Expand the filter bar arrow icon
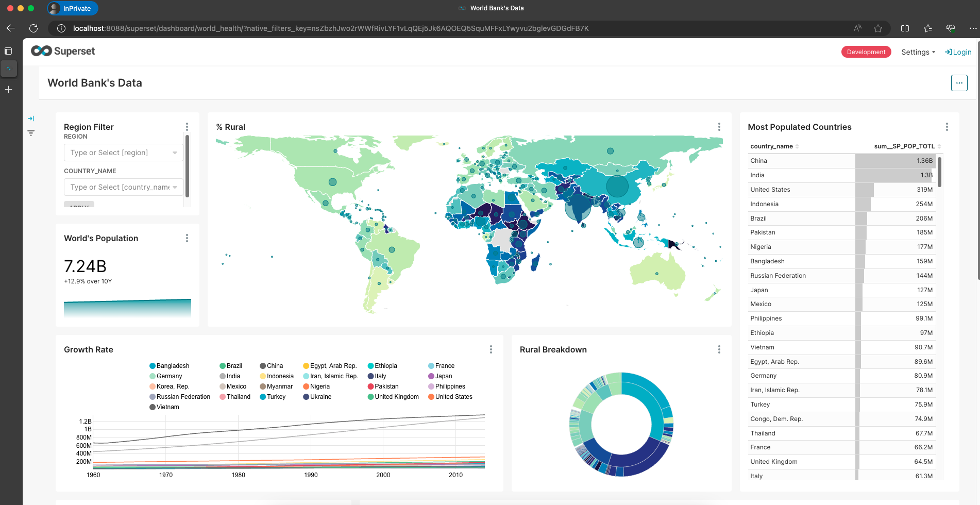 [31, 119]
